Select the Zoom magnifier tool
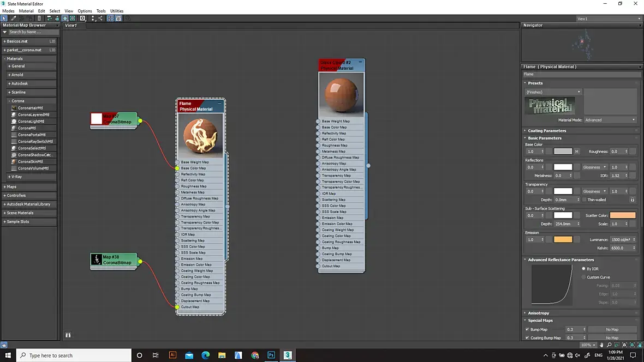 coord(609,345)
